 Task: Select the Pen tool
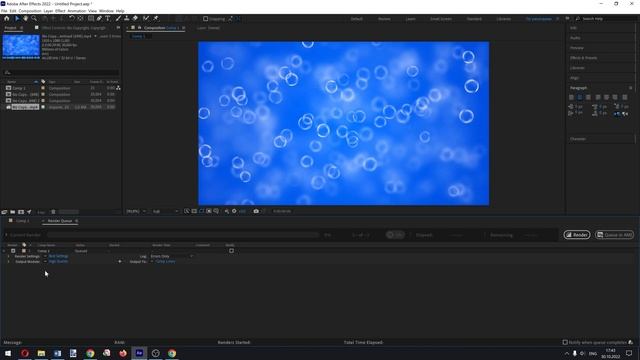click(x=99, y=18)
